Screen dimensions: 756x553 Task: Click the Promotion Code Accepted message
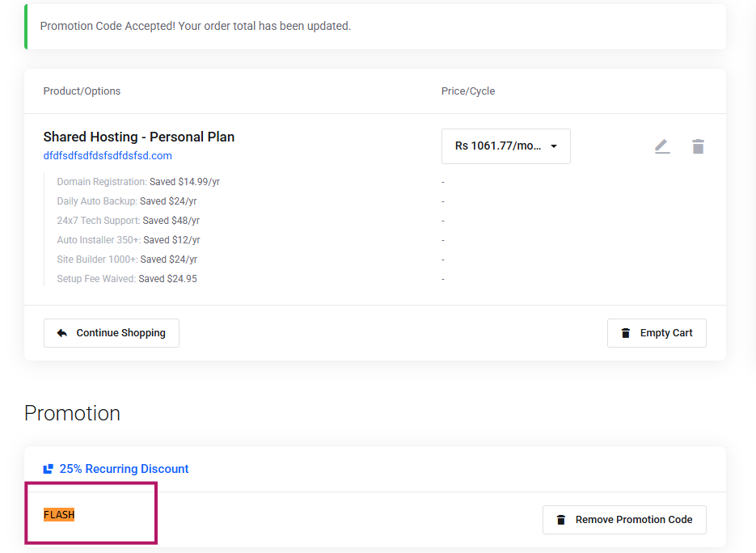(196, 26)
